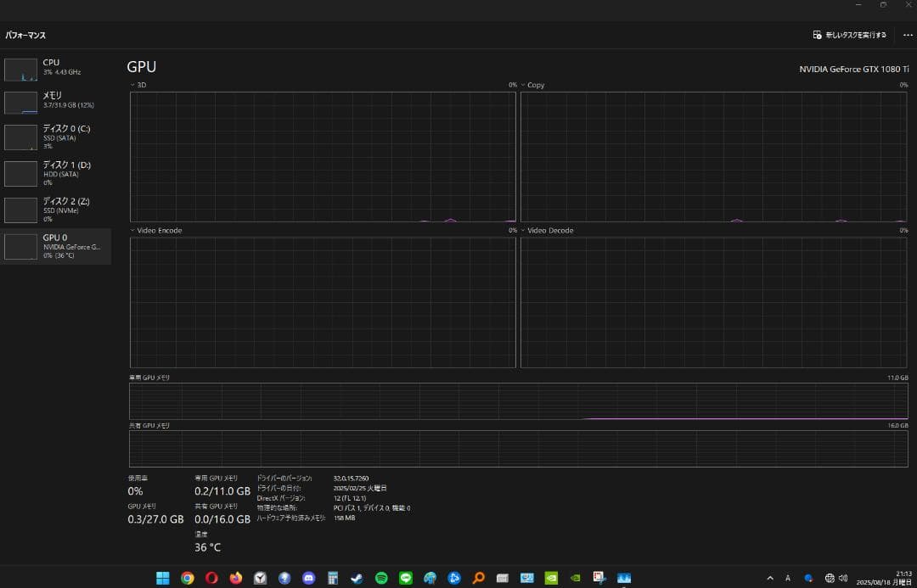The image size is (917, 588).
Task: Select ディスク 0 (C:) SSD entry
Action: point(56,137)
